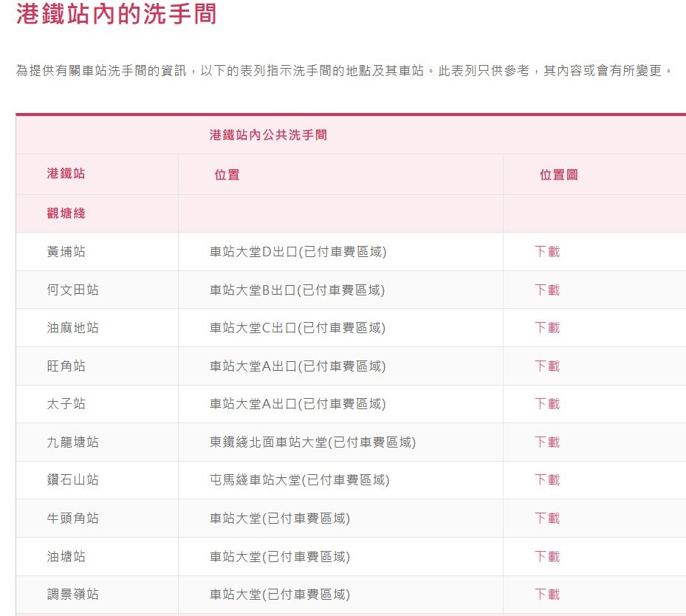The image size is (686, 616).
Task: Click the 港鐵站內公共洗手間 table title
Action: (268, 135)
